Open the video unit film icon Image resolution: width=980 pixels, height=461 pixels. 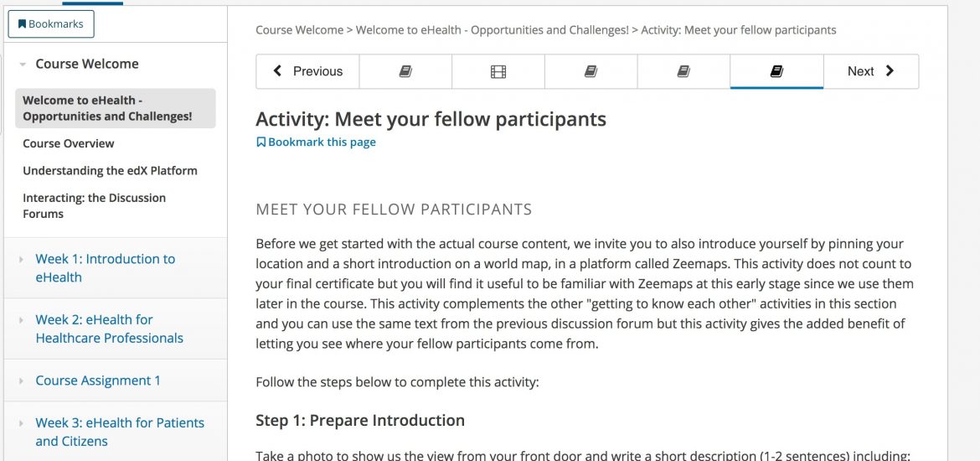click(x=498, y=71)
